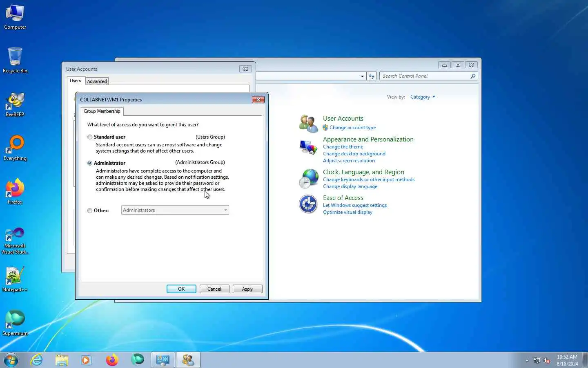Click the Change account type link
The height and width of the screenshot is (368, 588).
tap(352, 128)
